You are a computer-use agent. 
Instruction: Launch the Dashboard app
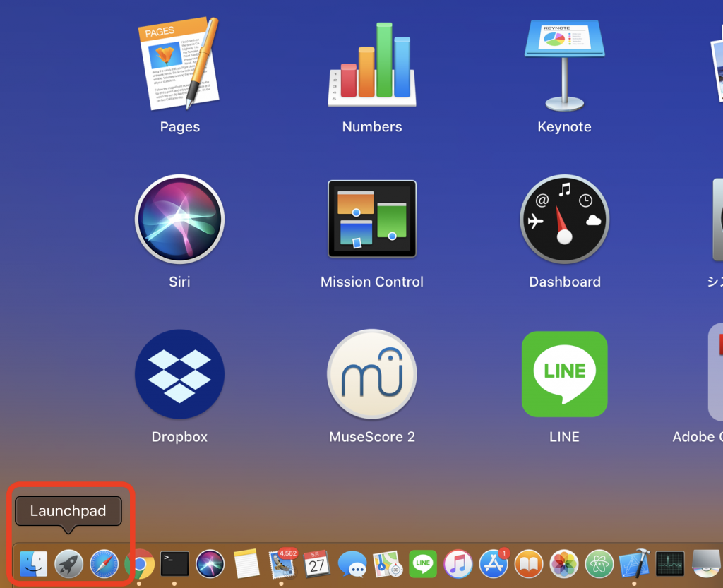click(564, 219)
